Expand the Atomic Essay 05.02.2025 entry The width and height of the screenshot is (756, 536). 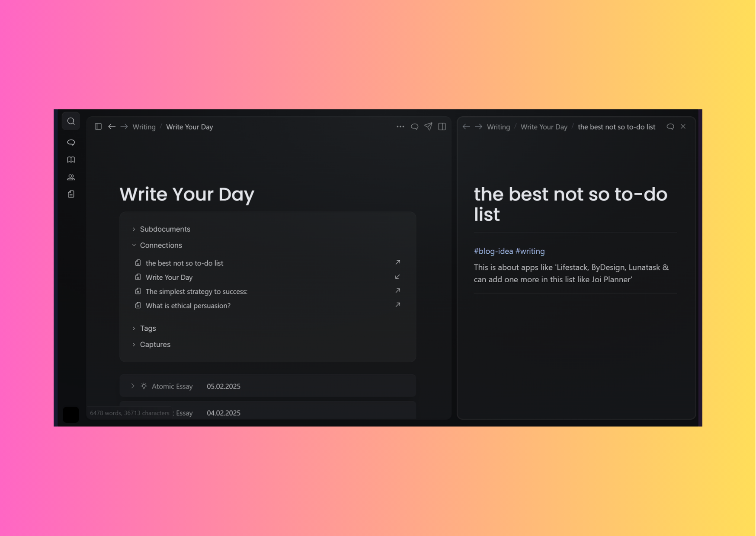pyautogui.click(x=133, y=386)
